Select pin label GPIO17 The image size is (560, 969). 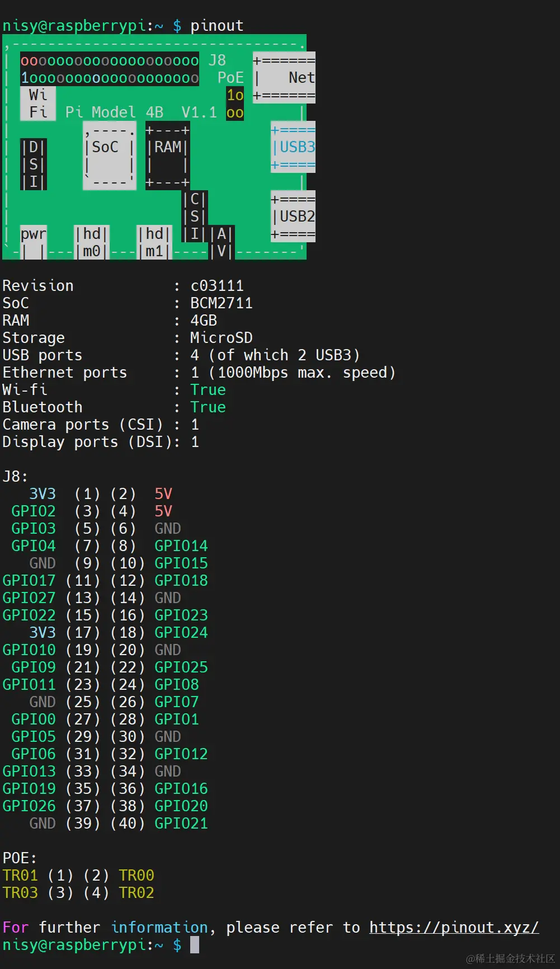(29, 581)
